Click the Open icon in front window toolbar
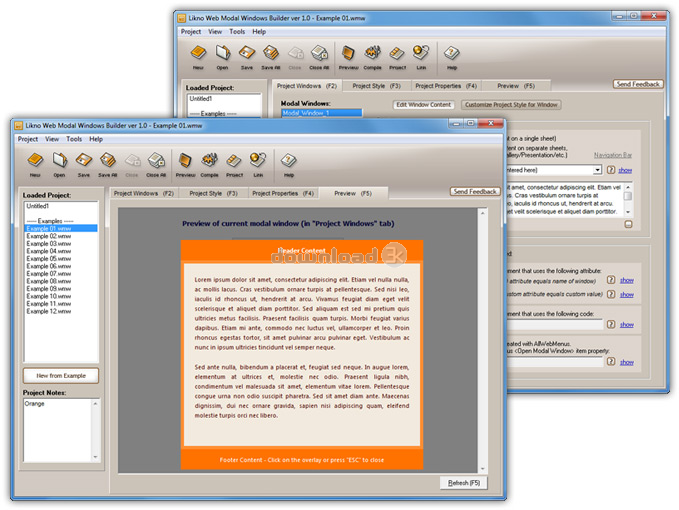 tap(60, 161)
